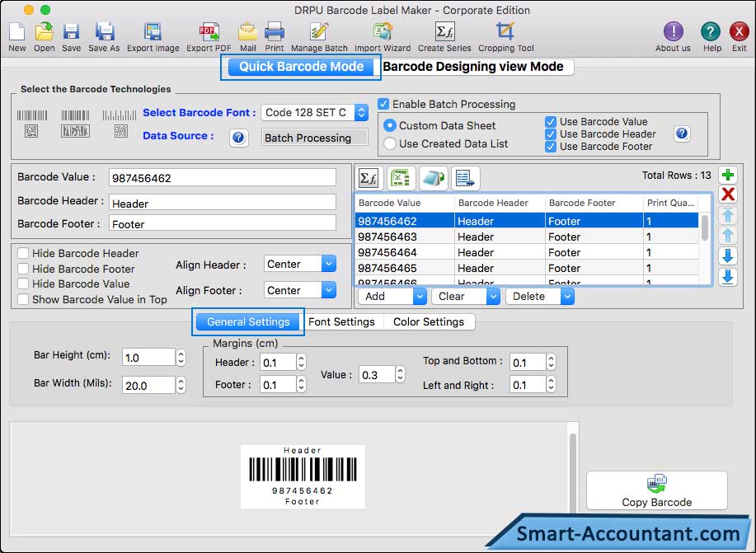Open Color Settings tab
This screenshot has height=553, width=756.
[x=429, y=322]
